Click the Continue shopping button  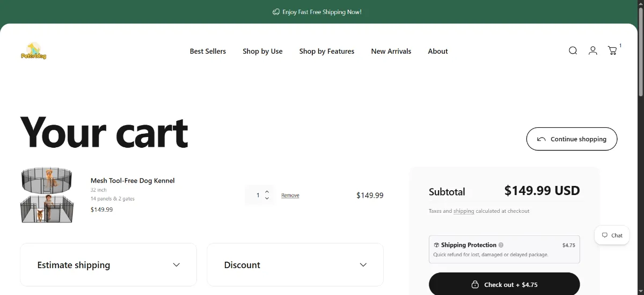point(572,139)
